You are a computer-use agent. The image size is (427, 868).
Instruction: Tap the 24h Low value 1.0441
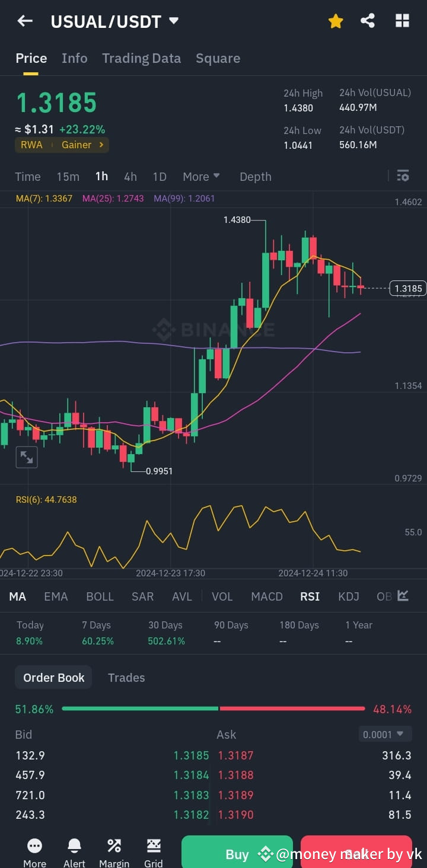298,145
